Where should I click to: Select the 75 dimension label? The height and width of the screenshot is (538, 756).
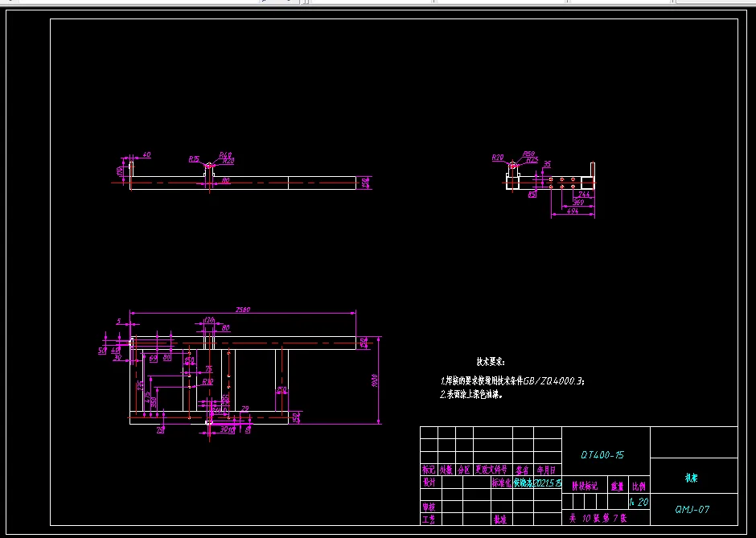point(209,369)
